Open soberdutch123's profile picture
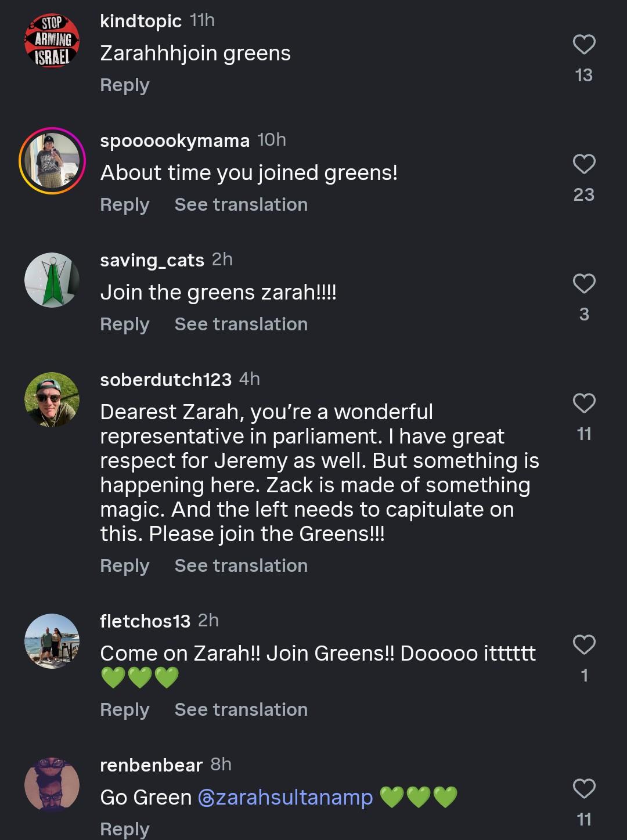627x840 pixels. tap(52, 399)
